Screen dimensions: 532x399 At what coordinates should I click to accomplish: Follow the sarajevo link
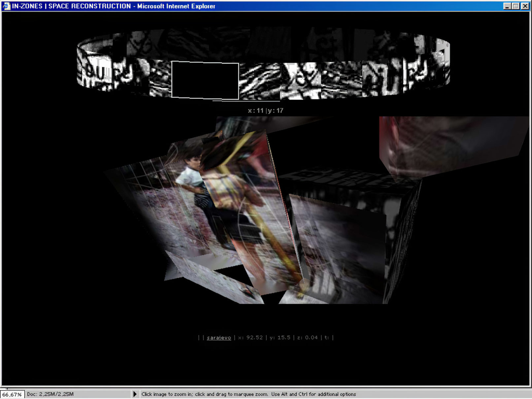coord(219,338)
